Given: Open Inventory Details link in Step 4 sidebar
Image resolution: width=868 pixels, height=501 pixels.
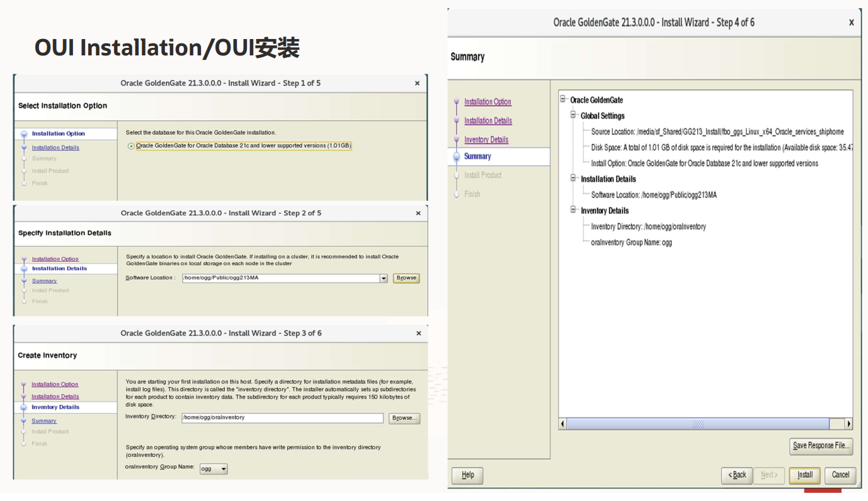Looking at the screenshot, I should (x=486, y=140).
